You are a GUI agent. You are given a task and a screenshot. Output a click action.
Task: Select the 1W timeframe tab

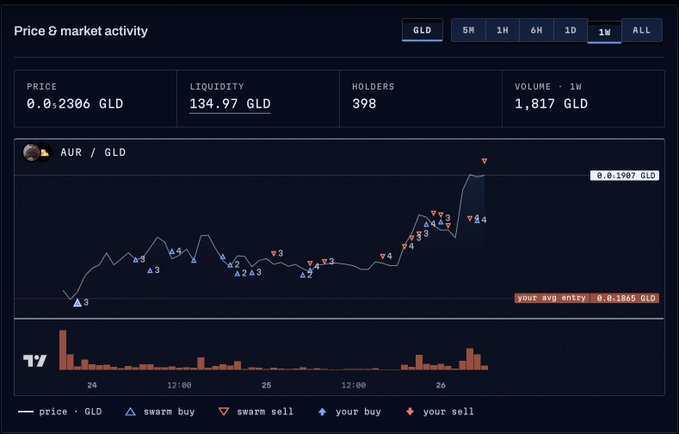coord(604,32)
